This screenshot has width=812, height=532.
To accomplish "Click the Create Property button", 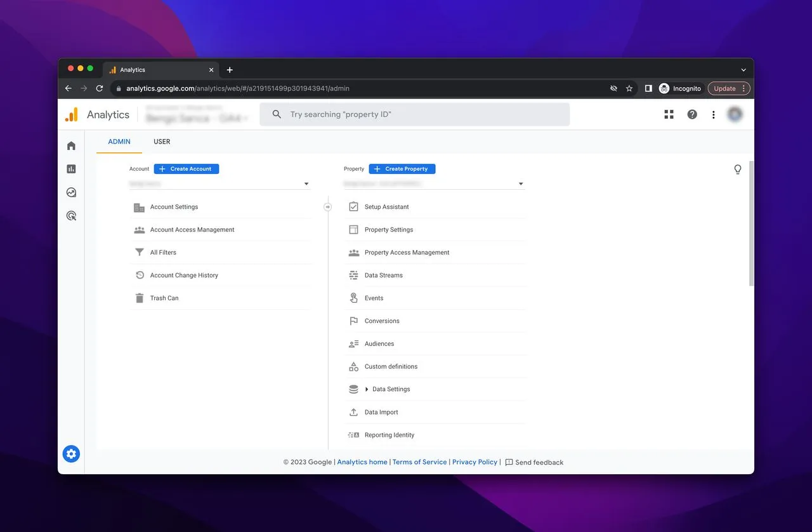I will pyautogui.click(x=402, y=169).
